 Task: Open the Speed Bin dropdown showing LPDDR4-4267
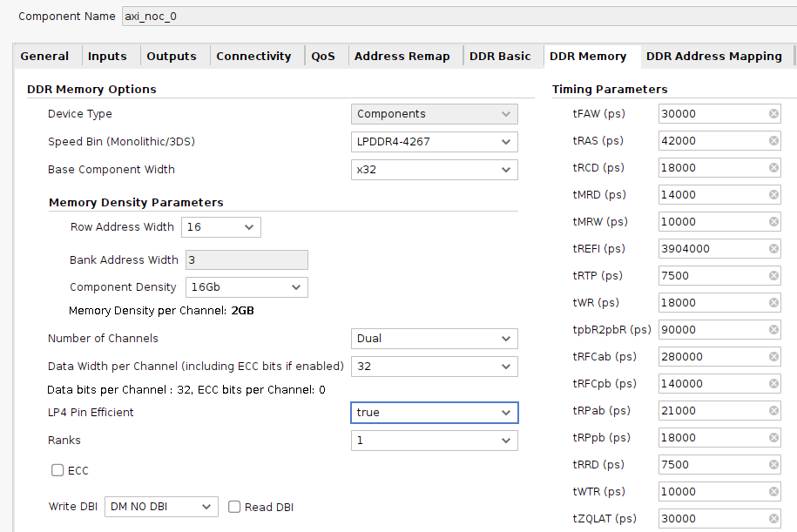tap(434, 141)
